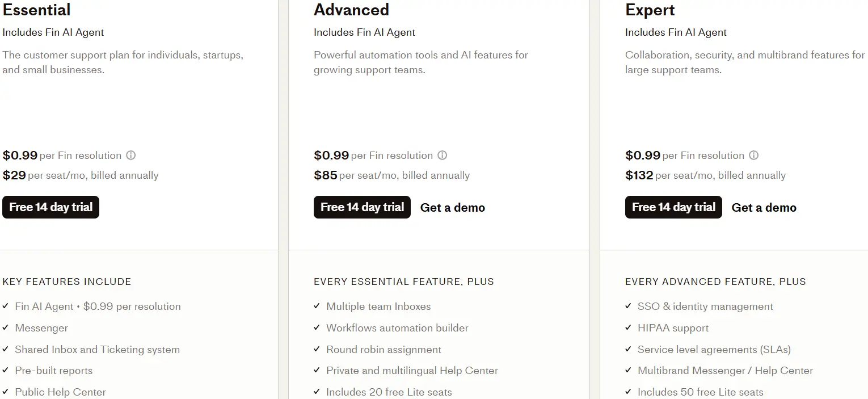The height and width of the screenshot is (399, 868).
Task: Click checkmark next to SSO & identity management
Action: [x=628, y=306]
